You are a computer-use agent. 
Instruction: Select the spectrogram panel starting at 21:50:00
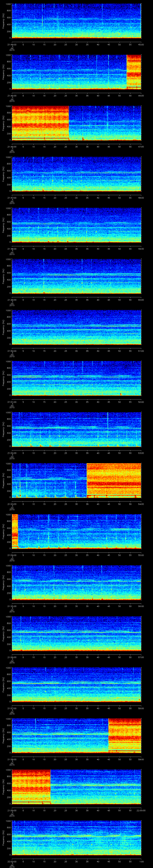tap(76, 327)
